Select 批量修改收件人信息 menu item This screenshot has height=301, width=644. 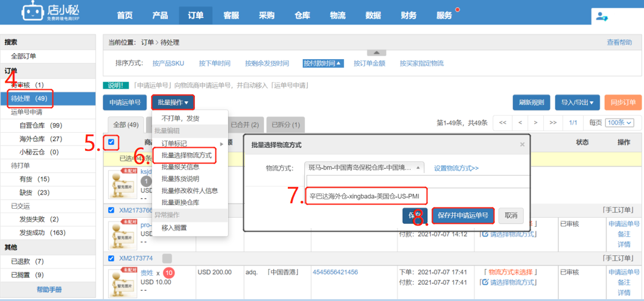click(190, 191)
